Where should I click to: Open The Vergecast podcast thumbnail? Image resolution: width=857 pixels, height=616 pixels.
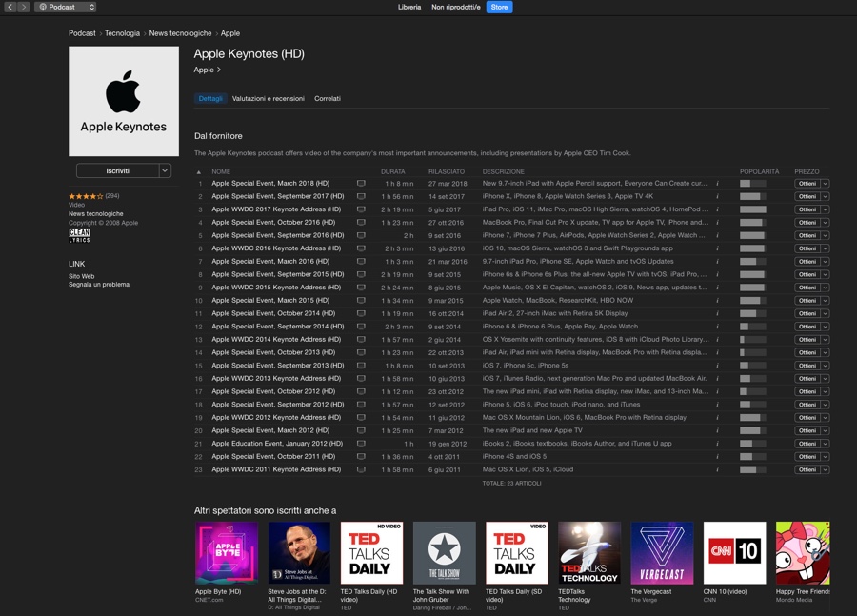(x=662, y=552)
